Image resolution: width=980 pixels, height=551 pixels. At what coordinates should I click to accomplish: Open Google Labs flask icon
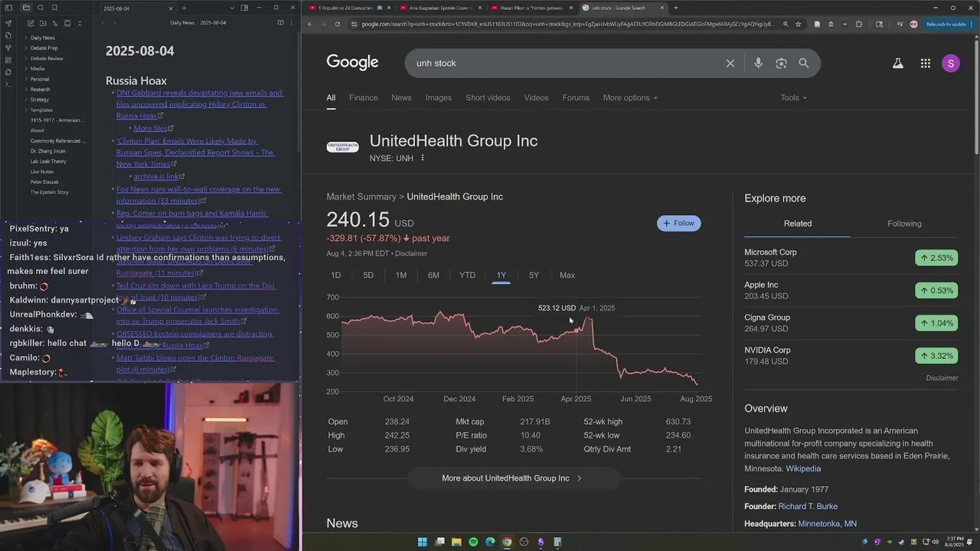(x=897, y=64)
